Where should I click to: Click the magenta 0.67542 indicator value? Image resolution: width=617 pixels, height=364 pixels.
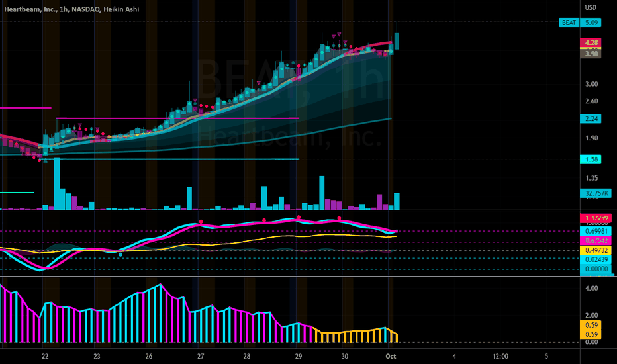pyautogui.click(x=596, y=240)
